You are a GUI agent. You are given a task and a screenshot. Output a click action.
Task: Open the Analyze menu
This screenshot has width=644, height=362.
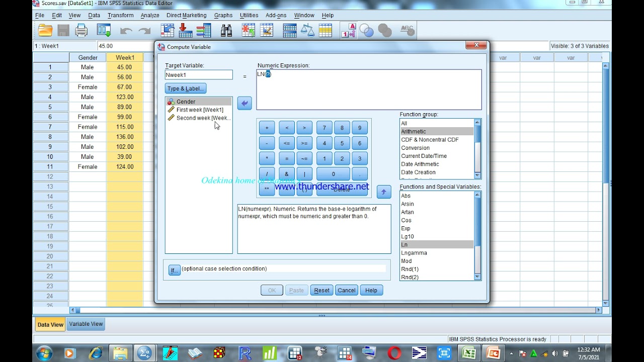click(150, 15)
